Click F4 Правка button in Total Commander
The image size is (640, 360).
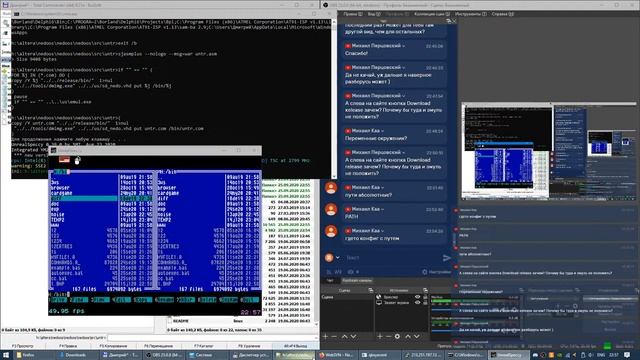click(x=68, y=346)
